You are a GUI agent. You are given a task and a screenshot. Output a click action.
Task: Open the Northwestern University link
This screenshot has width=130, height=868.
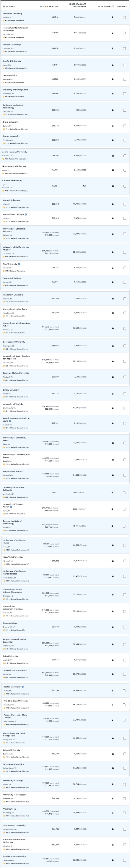[x=14, y=166]
